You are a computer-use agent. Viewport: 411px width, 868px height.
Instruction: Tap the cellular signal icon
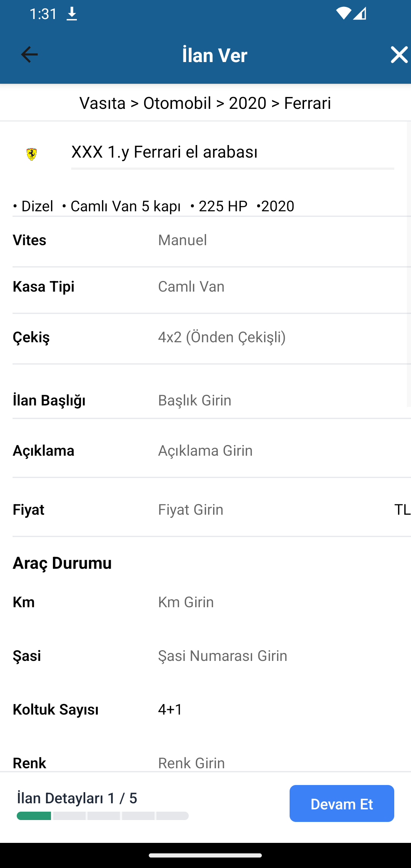(x=360, y=14)
